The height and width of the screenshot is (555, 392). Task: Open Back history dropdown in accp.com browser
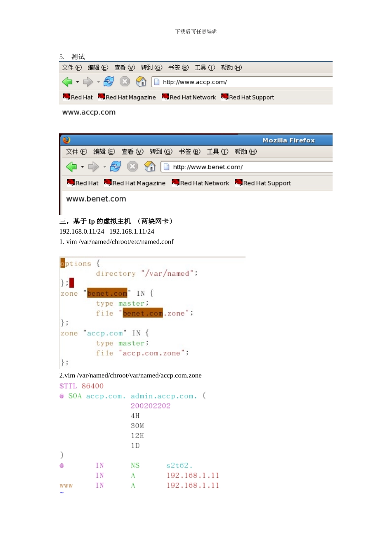coord(78,82)
